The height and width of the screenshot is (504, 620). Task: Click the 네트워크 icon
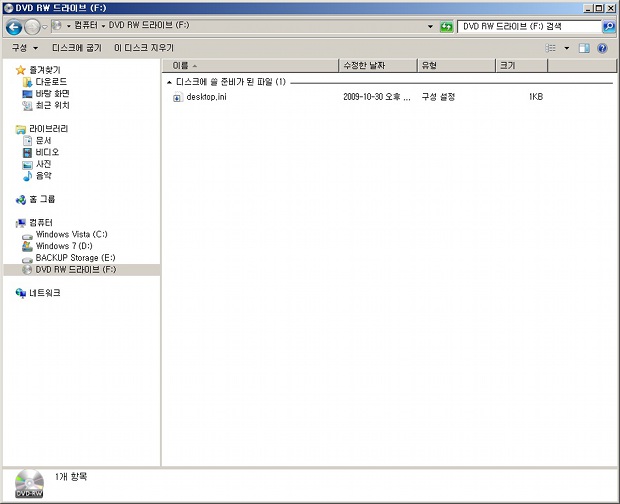click(21, 293)
